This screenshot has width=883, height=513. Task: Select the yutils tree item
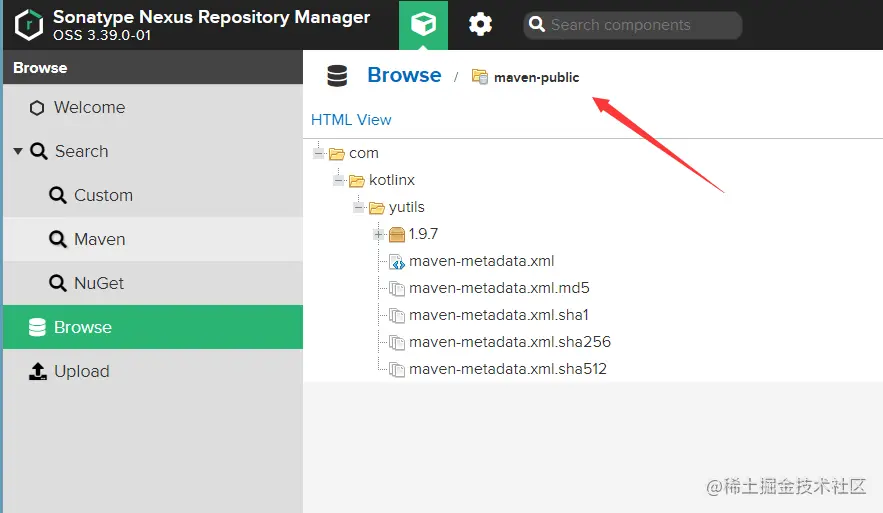407,207
